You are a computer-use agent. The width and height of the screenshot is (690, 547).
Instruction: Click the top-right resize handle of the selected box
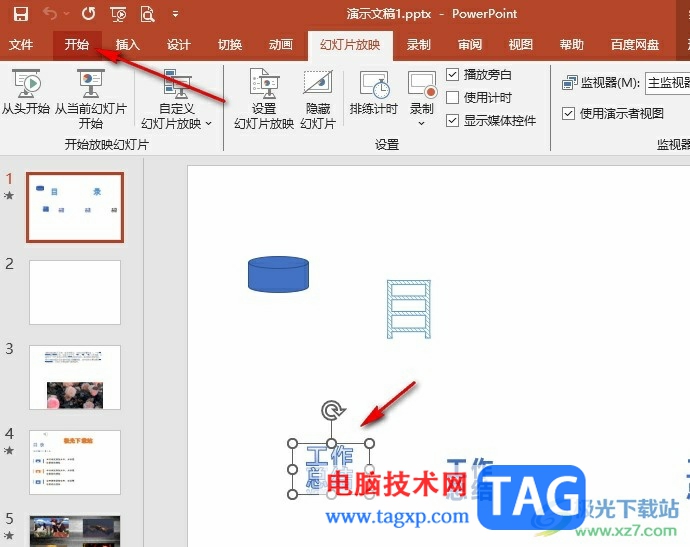click(370, 444)
